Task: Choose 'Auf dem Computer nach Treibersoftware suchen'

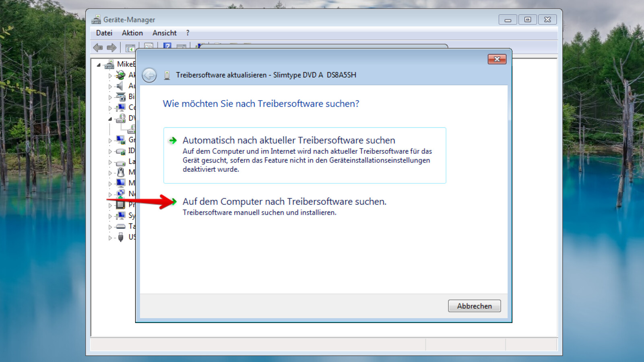Action: (x=284, y=202)
